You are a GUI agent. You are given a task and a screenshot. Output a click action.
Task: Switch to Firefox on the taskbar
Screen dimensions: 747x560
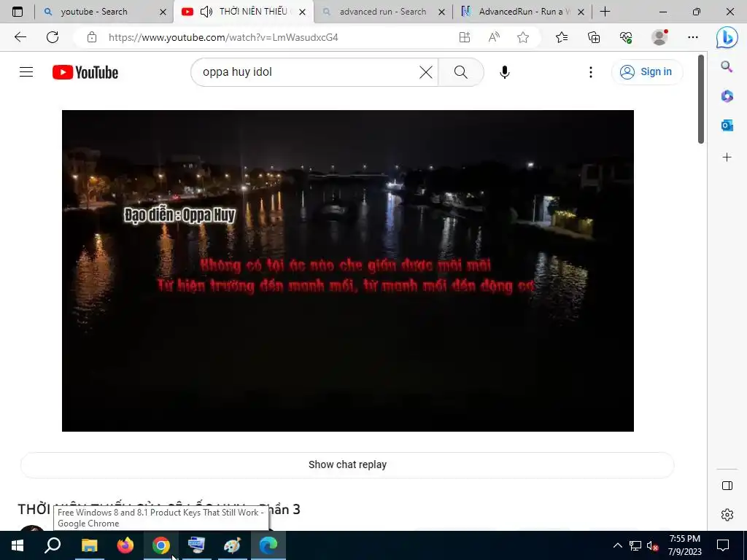pyautogui.click(x=125, y=545)
